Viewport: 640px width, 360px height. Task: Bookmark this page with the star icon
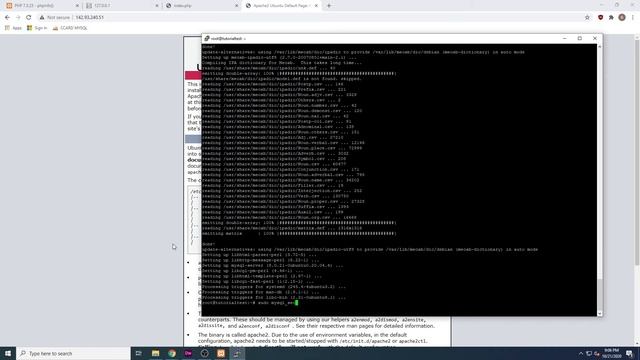(x=587, y=18)
